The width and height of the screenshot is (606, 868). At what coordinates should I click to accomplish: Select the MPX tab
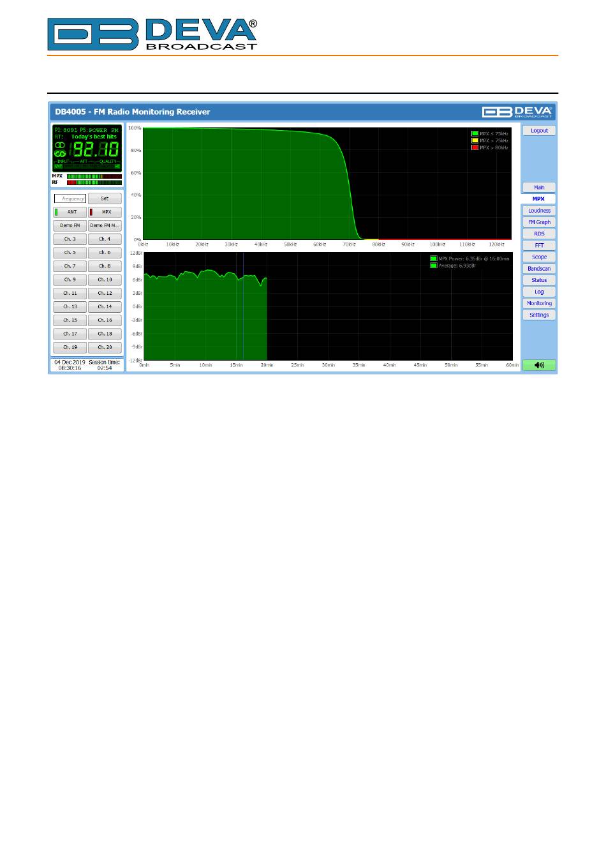(539, 198)
